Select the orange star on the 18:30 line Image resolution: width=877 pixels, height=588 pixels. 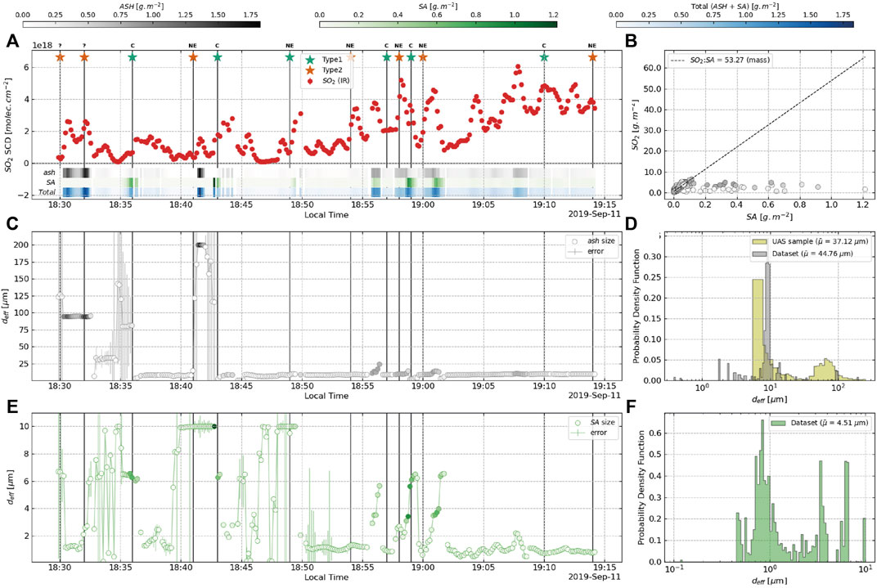coord(60,57)
